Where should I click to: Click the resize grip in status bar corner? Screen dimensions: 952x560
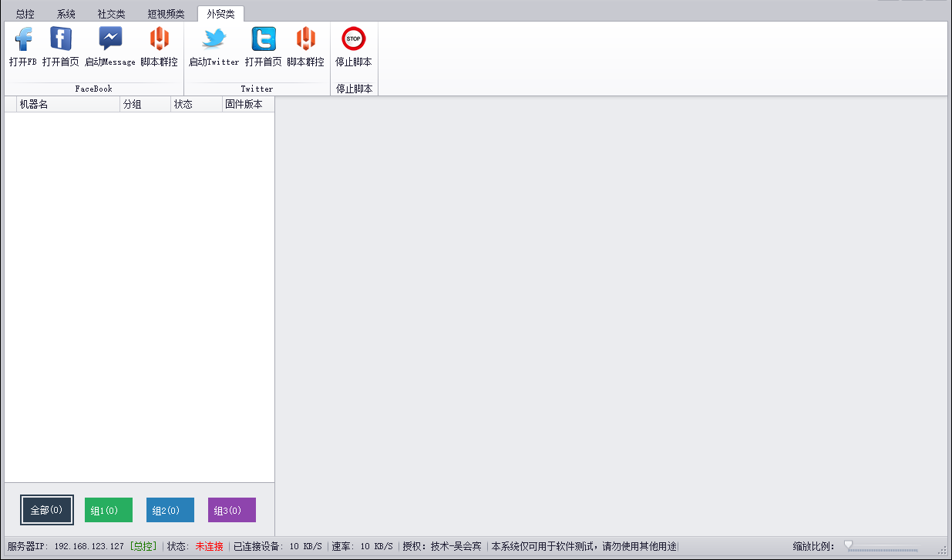coord(942,549)
